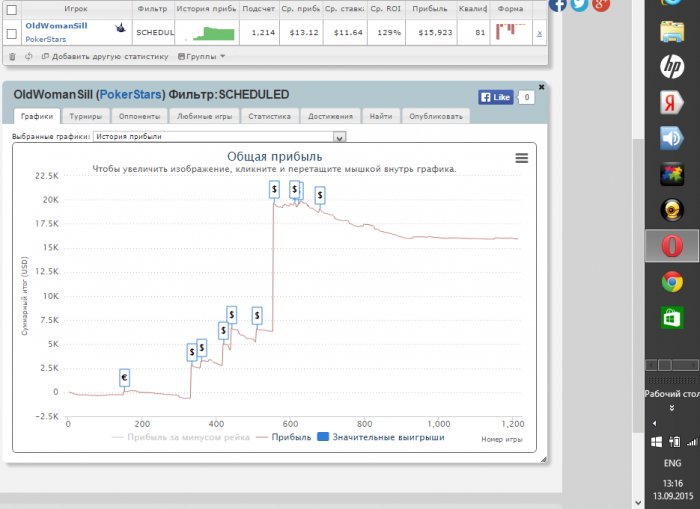This screenshot has width=700, height=509.
Task: Open the Facebook share icon at top
Action: tap(558, 4)
